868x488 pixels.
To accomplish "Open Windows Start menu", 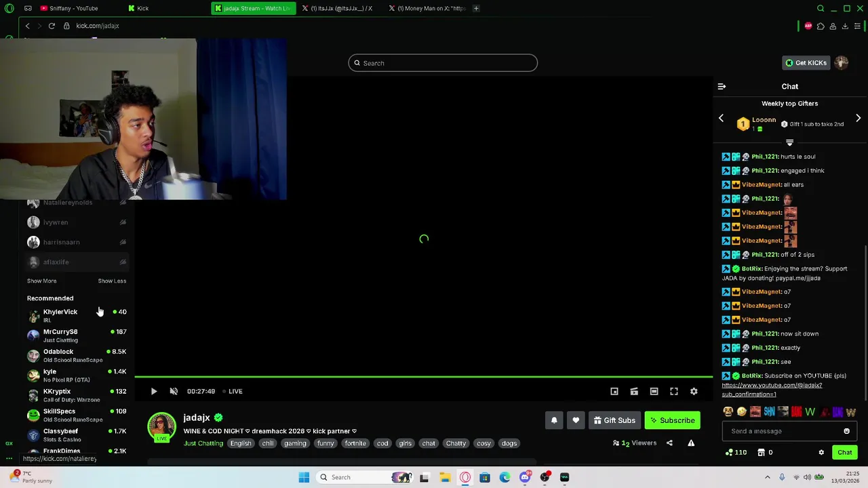I will [x=304, y=477].
